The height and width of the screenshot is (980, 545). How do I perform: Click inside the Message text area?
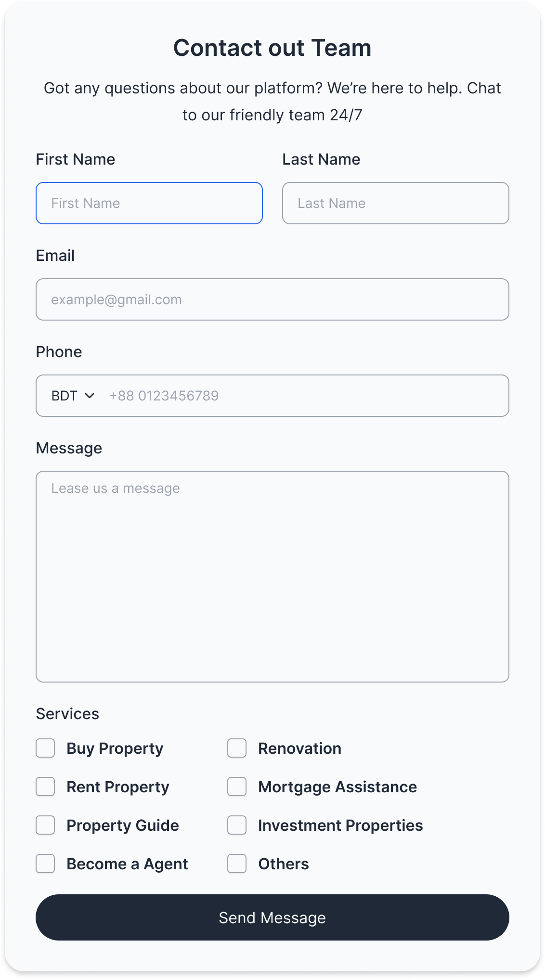(x=272, y=577)
